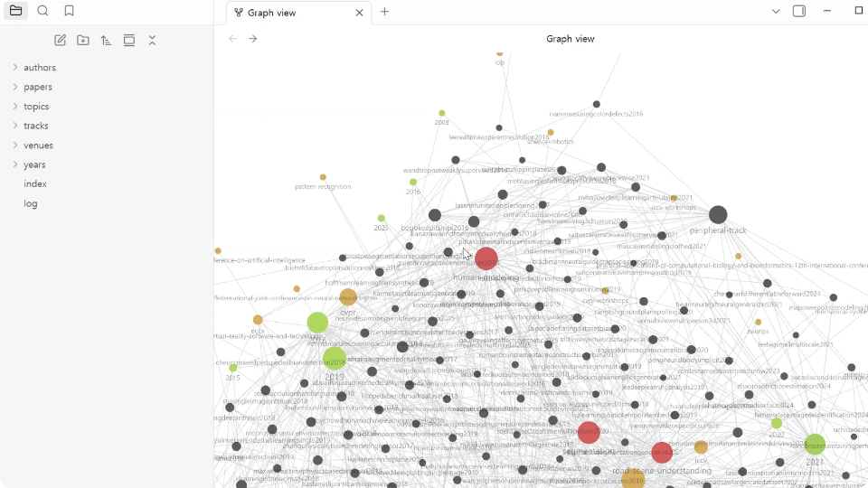Create a new note with pencil icon
Image resolution: width=868 pixels, height=488 pixels.
click(x=60, y=41)
